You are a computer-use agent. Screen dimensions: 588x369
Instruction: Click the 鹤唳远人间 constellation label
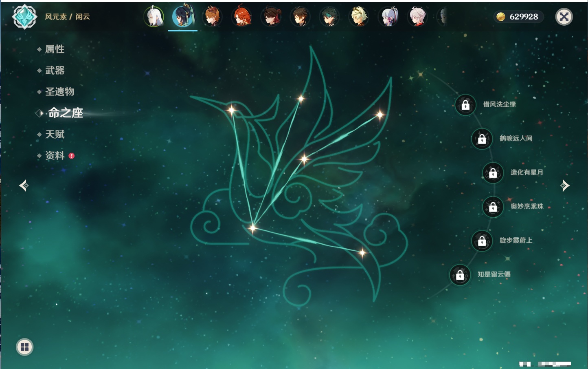click(x=516, y=138)
